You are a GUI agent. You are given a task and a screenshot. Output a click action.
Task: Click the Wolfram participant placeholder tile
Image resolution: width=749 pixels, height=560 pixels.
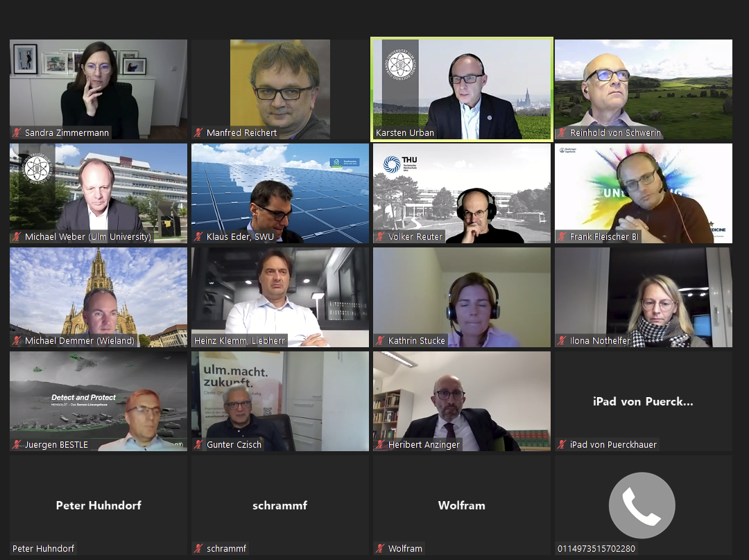[462, 505]
